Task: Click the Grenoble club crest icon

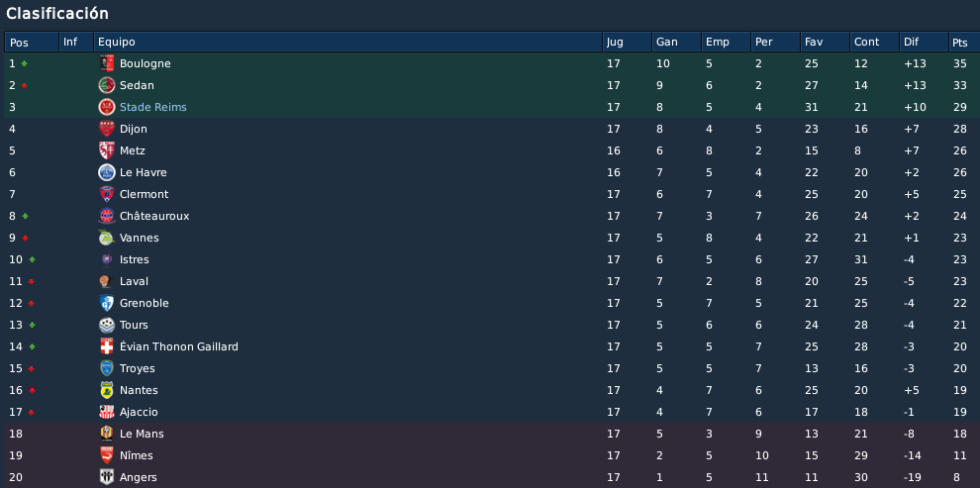Action: coord(107,303)
